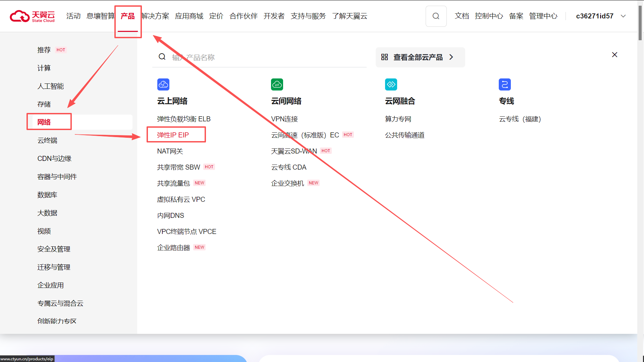
Task: Select 大数据 category in sidebar
Action: [47, 213]
